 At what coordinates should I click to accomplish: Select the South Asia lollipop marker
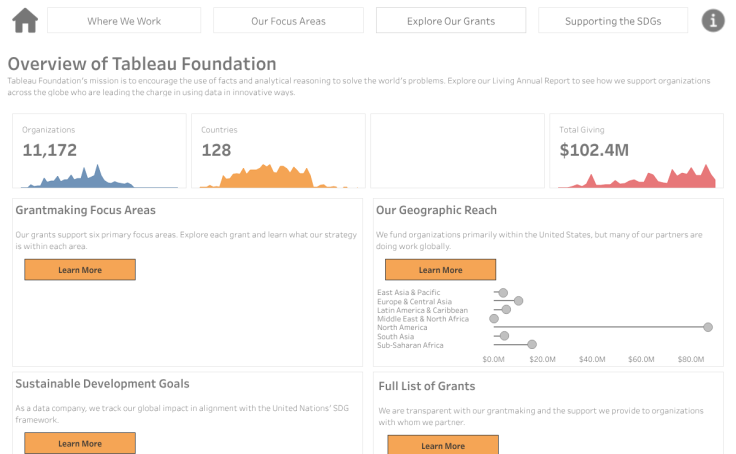[505, 336]
